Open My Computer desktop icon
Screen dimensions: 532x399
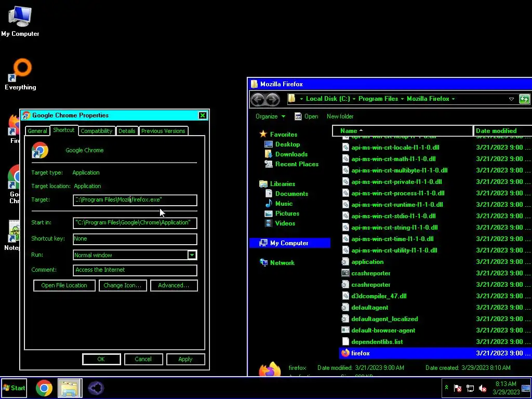coord(20,21)
